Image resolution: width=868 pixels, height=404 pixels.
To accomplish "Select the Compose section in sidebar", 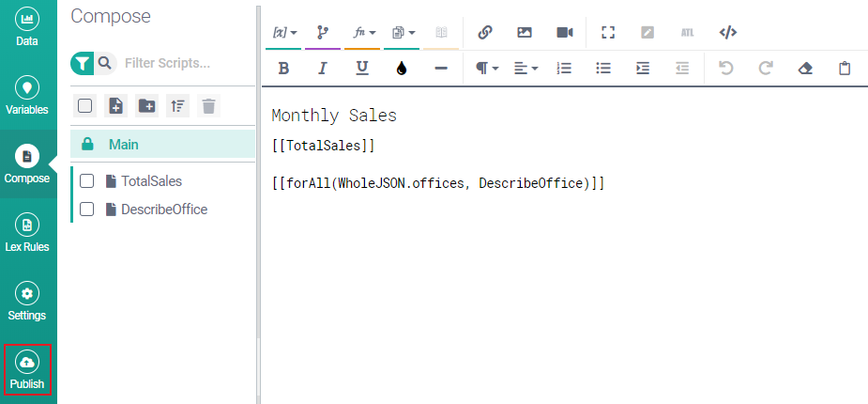I will coord(27,164).
